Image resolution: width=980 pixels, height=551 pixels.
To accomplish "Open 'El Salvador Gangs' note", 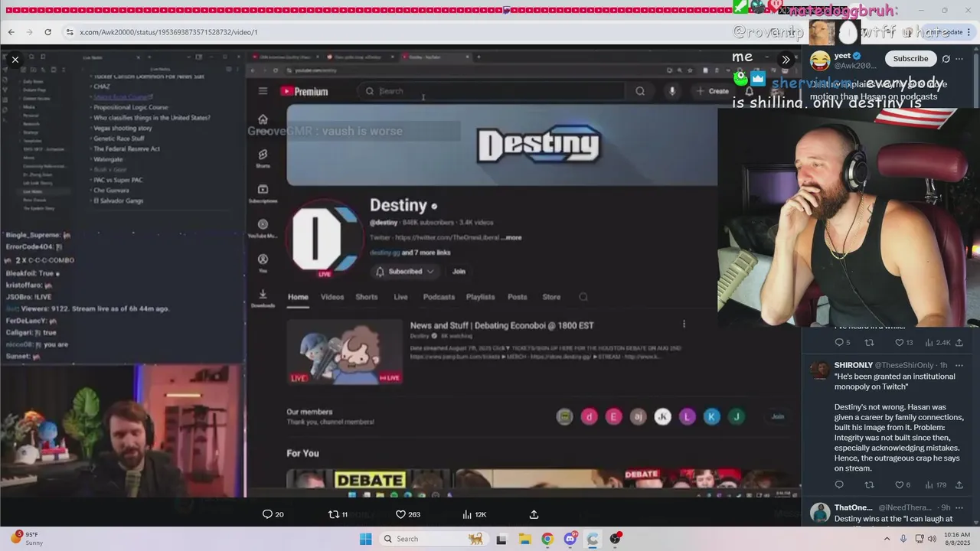I will click(x=118, y=201).
